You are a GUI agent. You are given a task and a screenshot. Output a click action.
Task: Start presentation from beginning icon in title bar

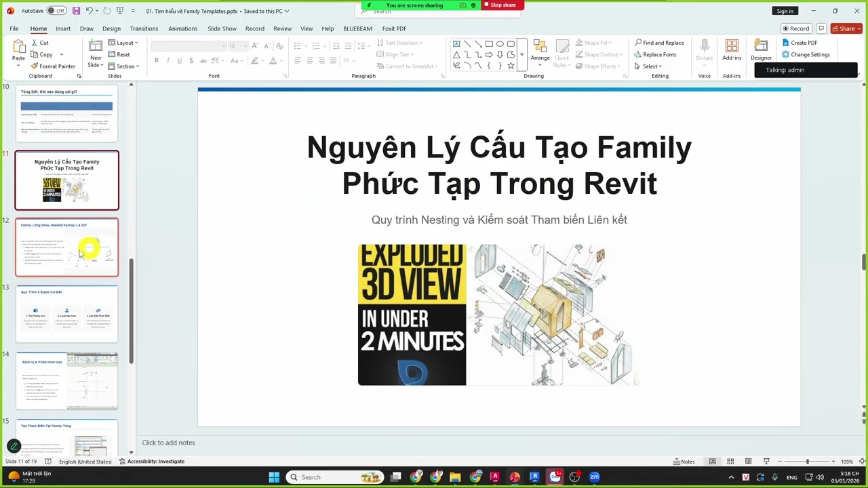pyautogui.click(x=120, y=11)
